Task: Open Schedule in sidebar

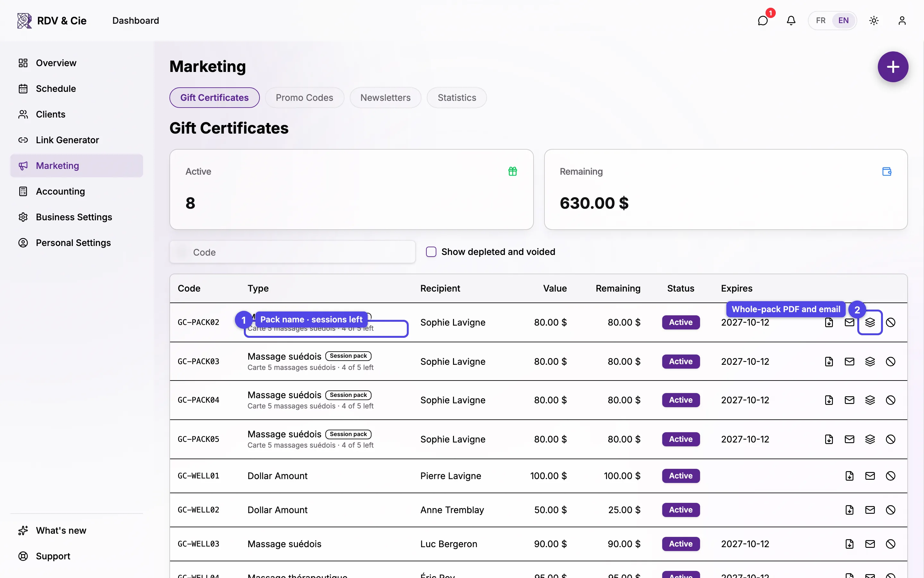Action: coord(76,89)
